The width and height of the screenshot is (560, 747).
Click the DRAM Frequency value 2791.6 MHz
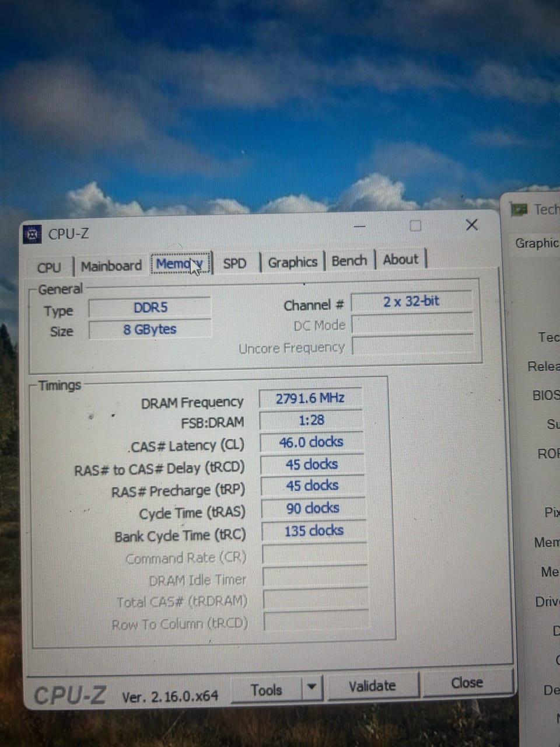[x=310, y=398]
